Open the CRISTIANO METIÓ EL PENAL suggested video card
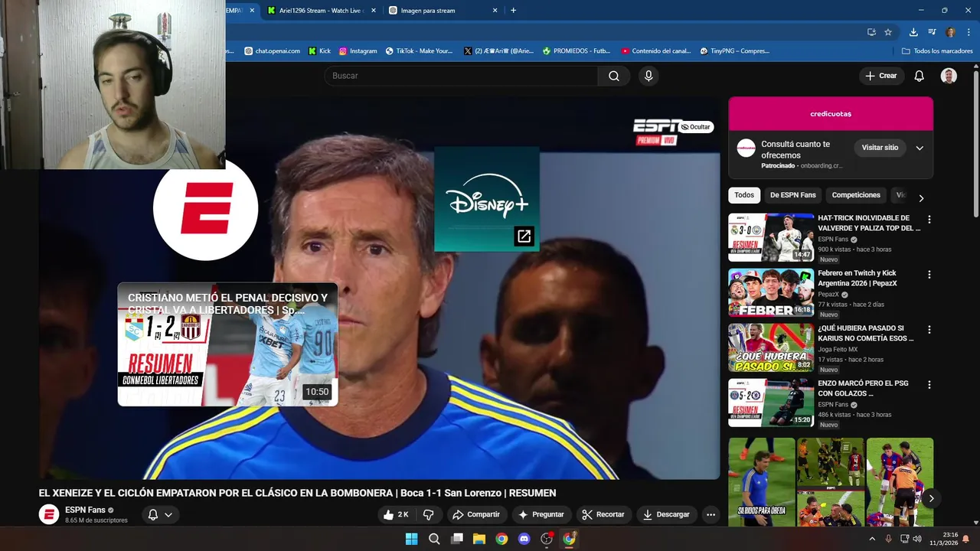The width and height of the screenshot is (980, 551). [x=227, y=344]
